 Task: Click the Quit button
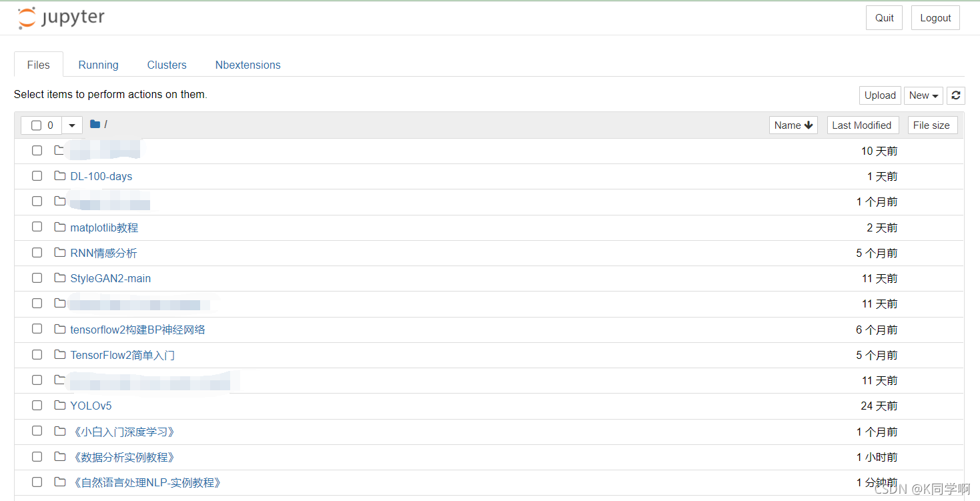pyautogui.click(x=885, y=18)
